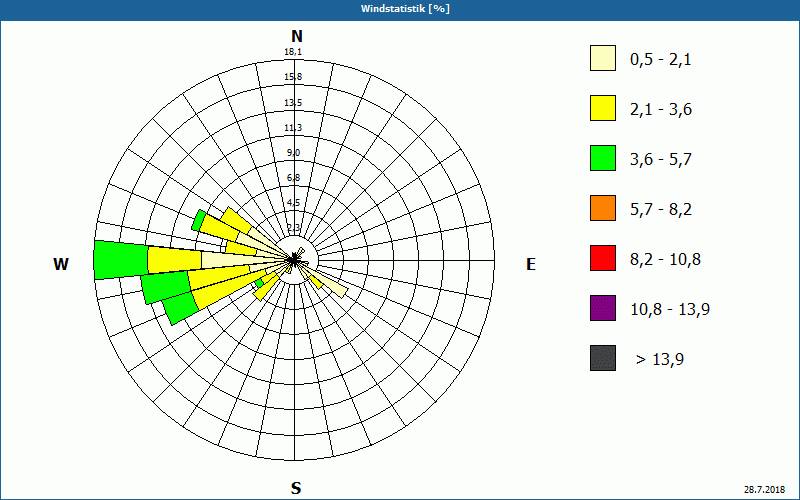The height and width of the screenshot is (500, 800).
Task: Click the 4,5 radial axis value
Action: pos(293,203)
